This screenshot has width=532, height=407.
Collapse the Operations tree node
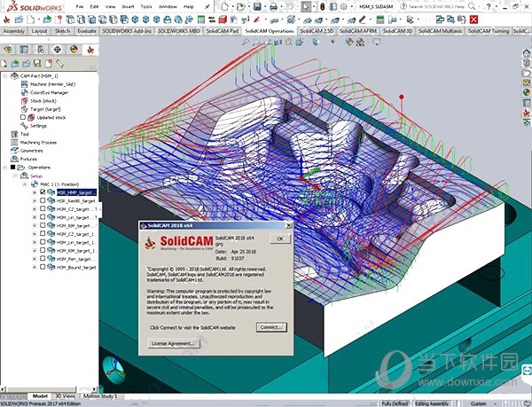[6, 167]
